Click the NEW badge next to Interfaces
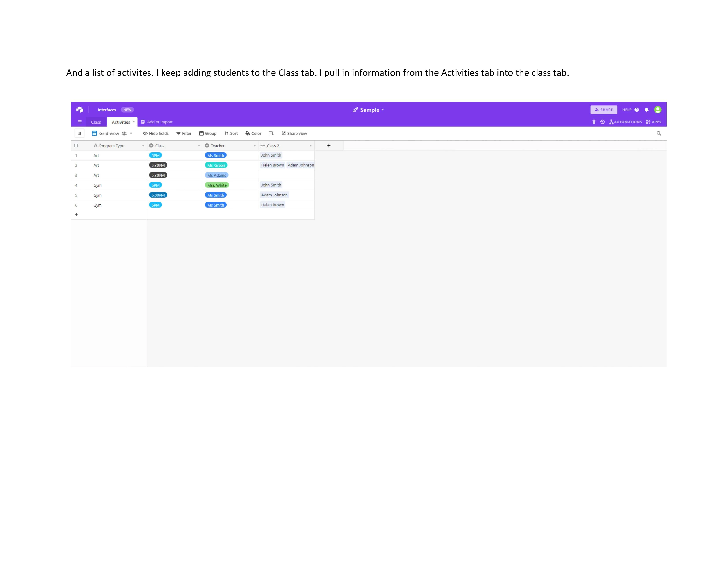This screenshot has height=563, width=728. click(x=127, y=110)
